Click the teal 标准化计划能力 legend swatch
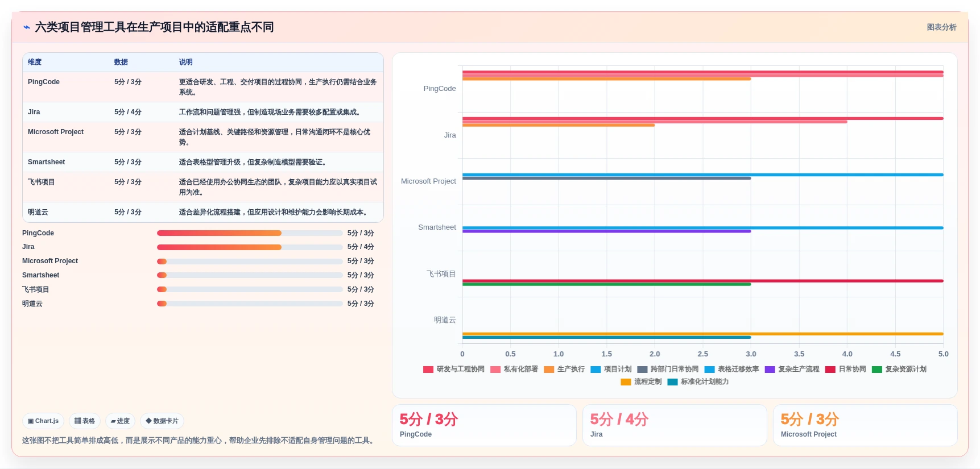980x469 pixels. coord(672,382)
